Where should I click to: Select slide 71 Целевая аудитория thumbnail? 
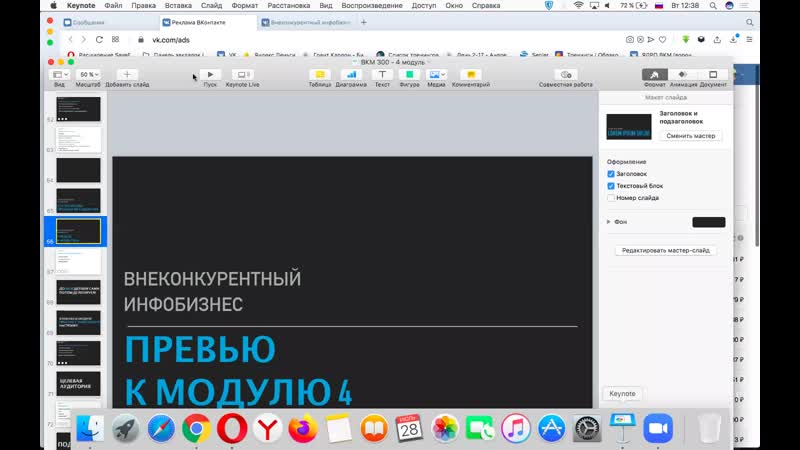pos(78,384)
